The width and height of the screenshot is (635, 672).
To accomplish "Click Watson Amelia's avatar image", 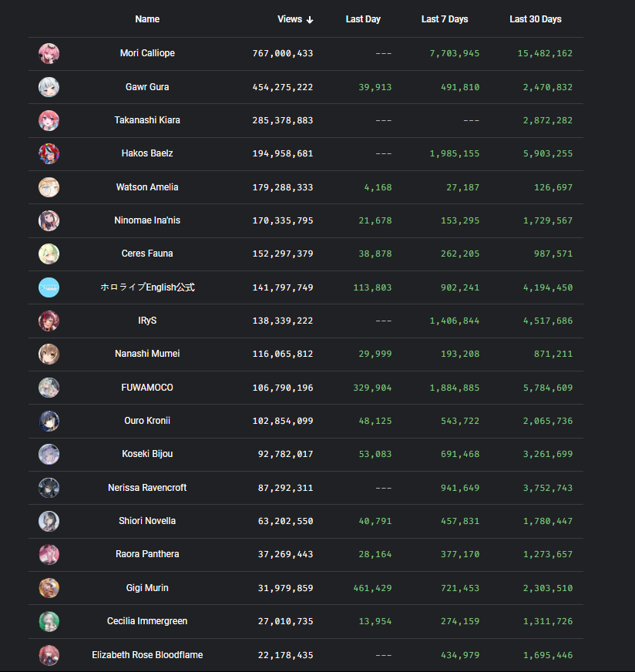I will point(49,187).
